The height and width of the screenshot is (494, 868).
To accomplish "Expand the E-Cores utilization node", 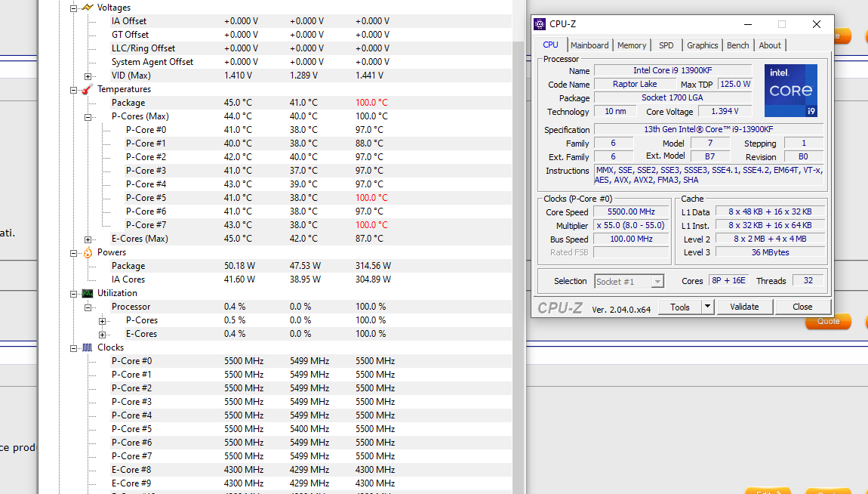I will tap(103, 335).
